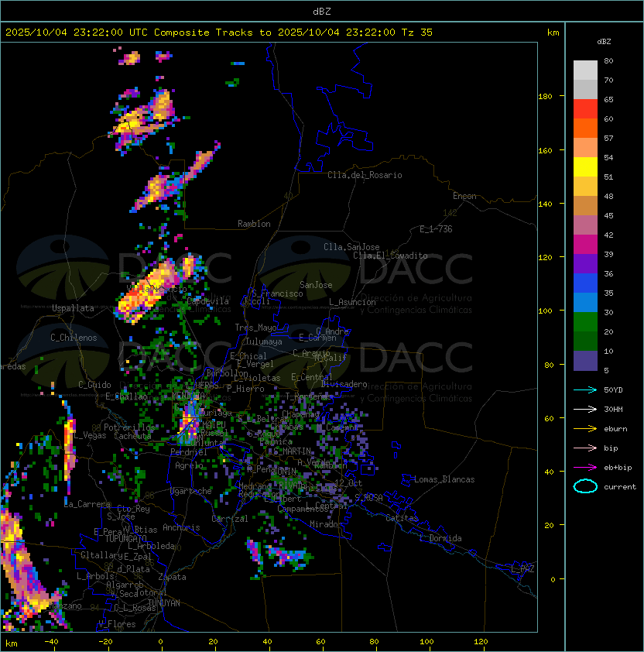644x652 pixels.
Task: Click the 'Catitas' map label
Action: [x=402, y=518]
